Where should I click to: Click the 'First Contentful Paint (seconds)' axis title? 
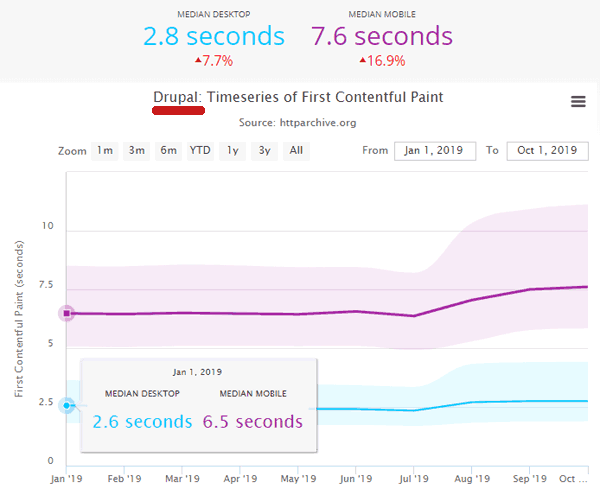pyautogui.click(x=19, y=319)
